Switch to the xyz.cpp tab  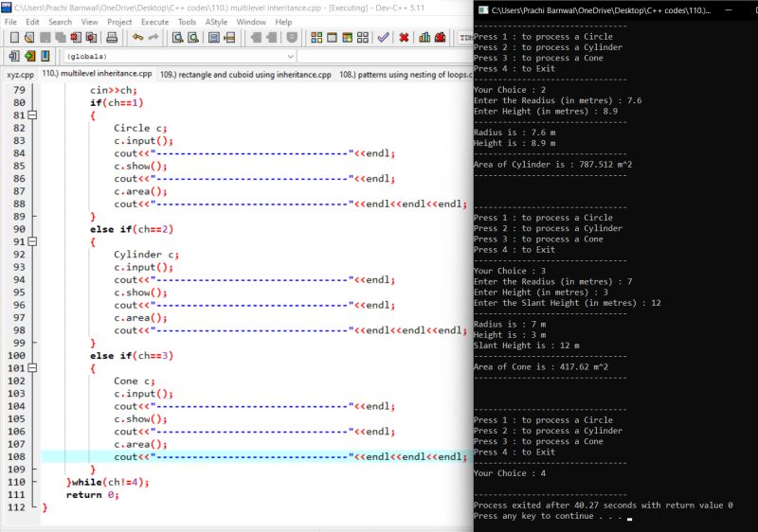tap(20, 75)
